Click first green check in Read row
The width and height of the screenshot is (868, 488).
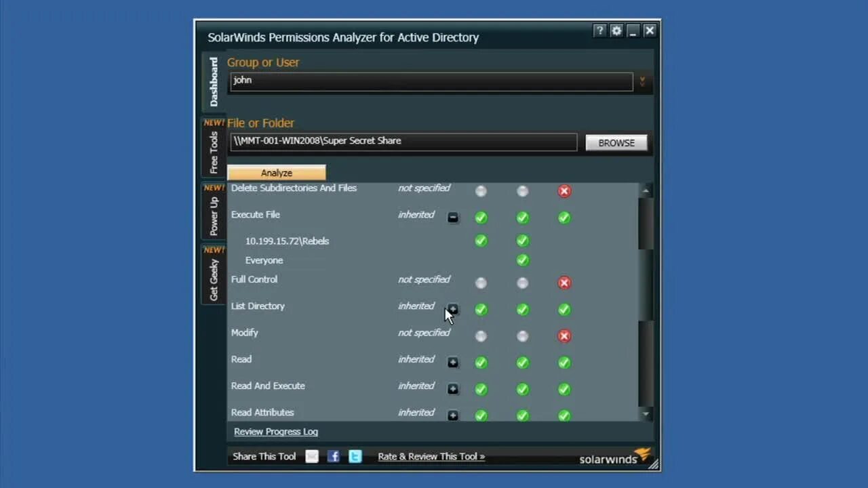click(x=481, y=363)
